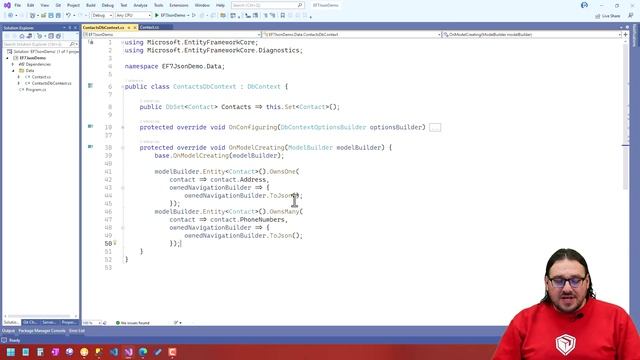
Task: Collapse the Data folder
Action: point(13,71)
